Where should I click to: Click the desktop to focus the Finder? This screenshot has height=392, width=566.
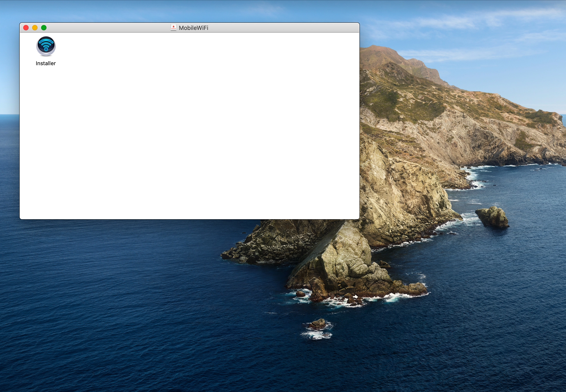[467, 319]
